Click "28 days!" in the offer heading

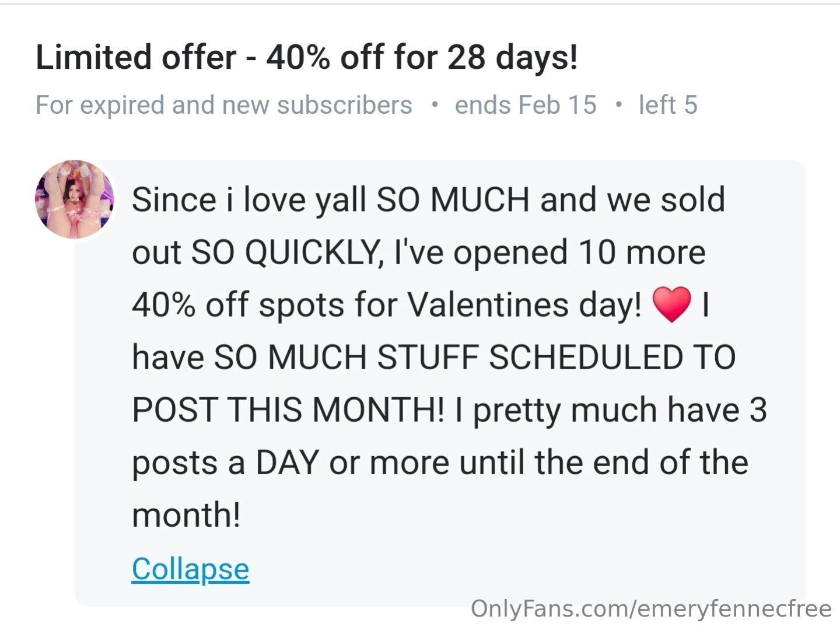click(x=513, y=57)
